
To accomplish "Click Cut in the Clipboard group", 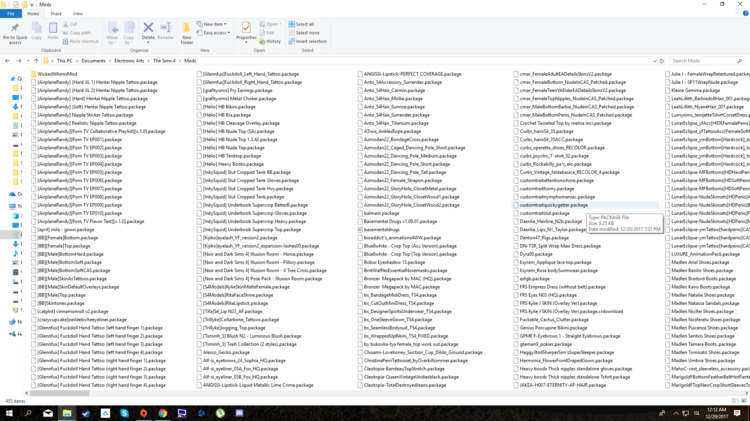I will pyautogui.click(x=70, y=24).
